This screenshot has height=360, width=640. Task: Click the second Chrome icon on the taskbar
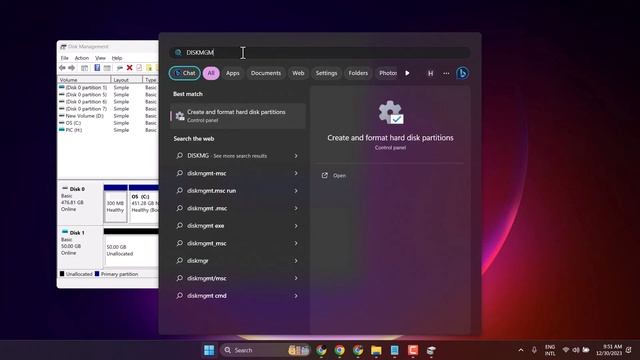(x=340, y=350)
